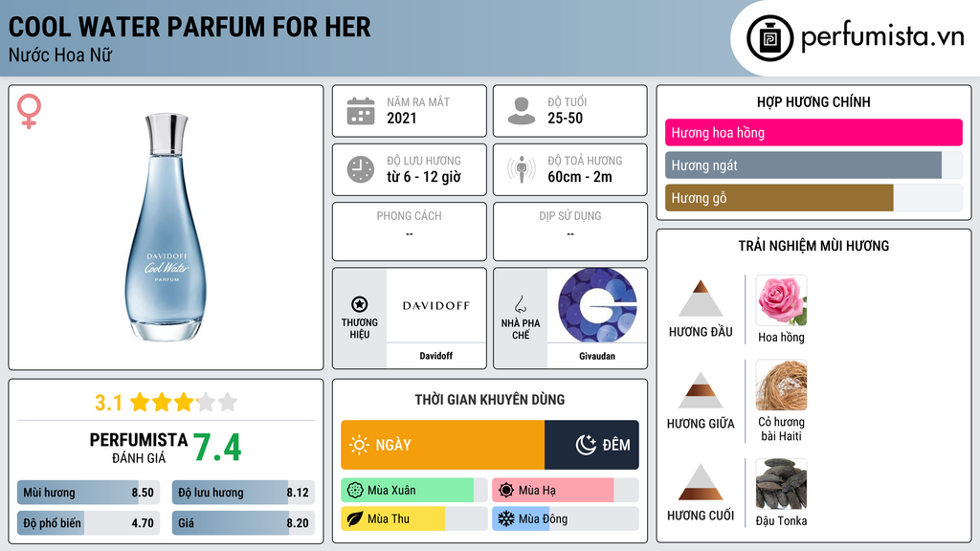This screenshot has width=980, height=551.
Task: Click the Givaudan perfumer name caption
Action: (597, 356)
